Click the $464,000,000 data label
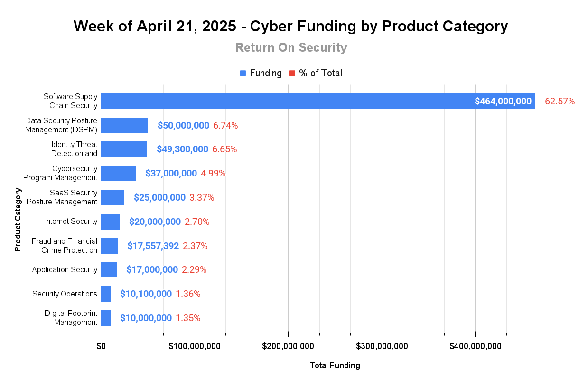 503,101
